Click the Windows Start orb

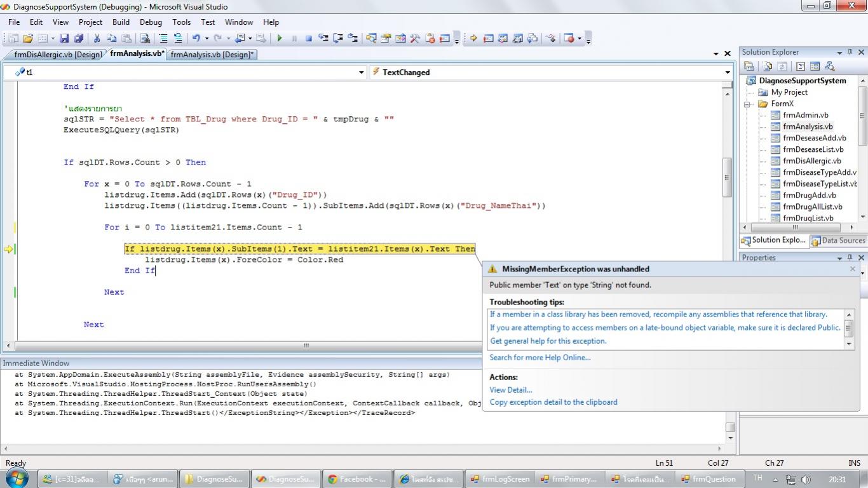[x=18, y=478]
